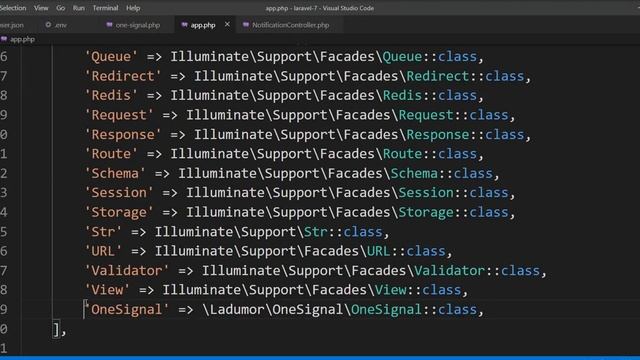Click the app.php breadcrumb below the tabs
This screenshot has width=640, height=360.
[x=22, y=39]
